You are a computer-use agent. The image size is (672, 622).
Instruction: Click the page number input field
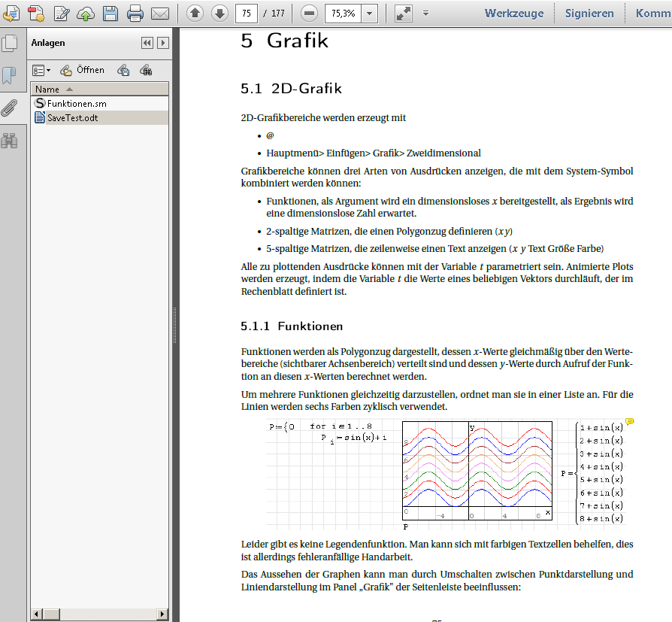point(247,13)
